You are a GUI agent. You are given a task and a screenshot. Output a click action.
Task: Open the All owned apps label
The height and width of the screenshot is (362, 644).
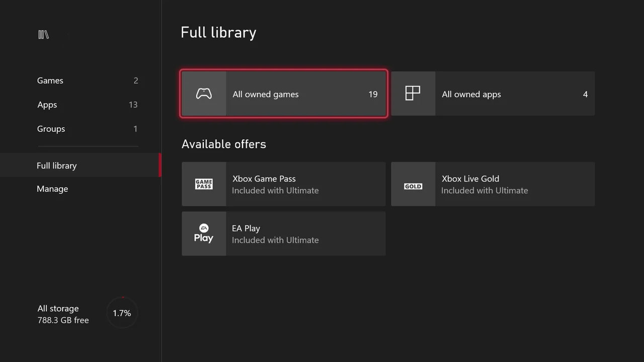pyautogui.click(x=471, y=95)
